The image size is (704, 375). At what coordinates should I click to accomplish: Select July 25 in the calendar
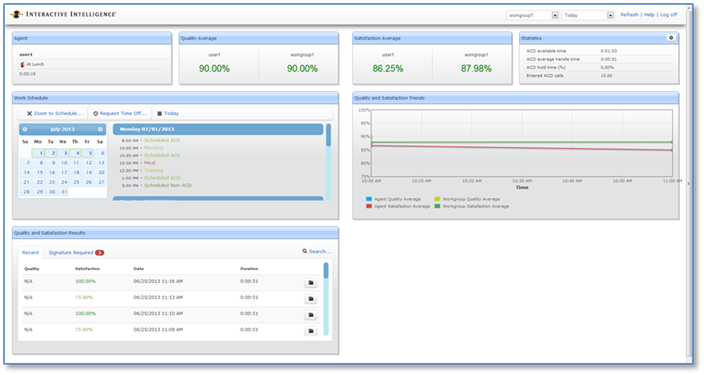[x=75, y=182]
